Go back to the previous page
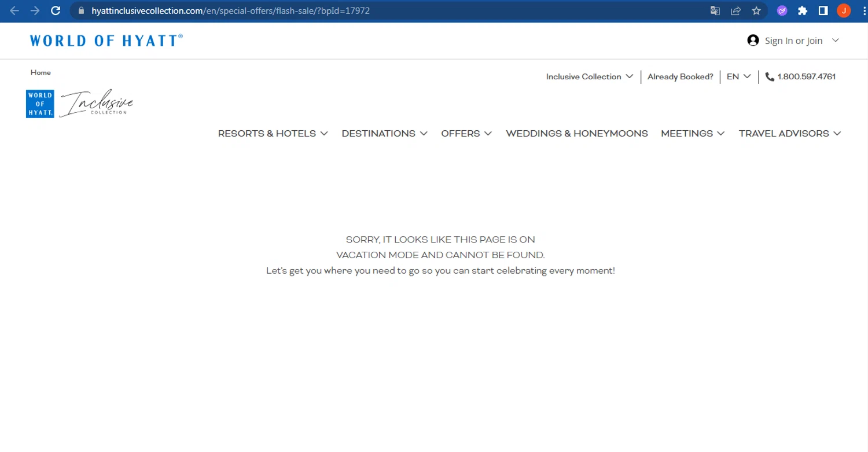Image resolution: width=868 pixels, height=452 pixels. tap(14, 10)
